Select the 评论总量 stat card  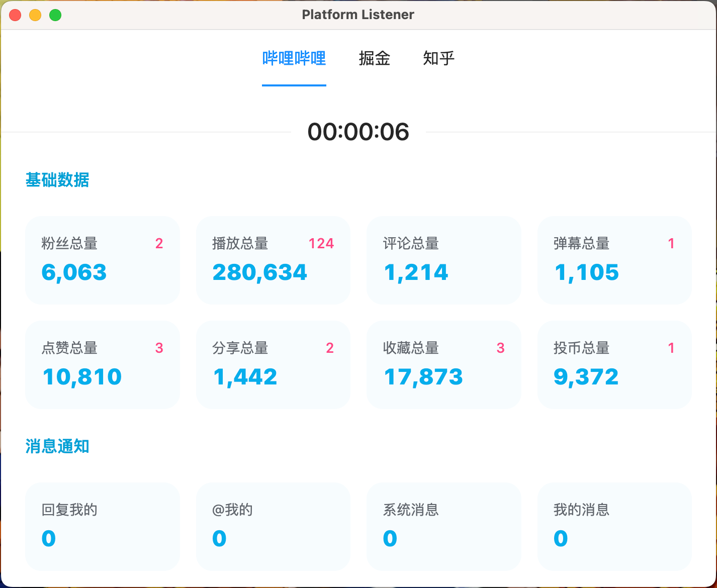pyautogui.click(x=443, y=260)
